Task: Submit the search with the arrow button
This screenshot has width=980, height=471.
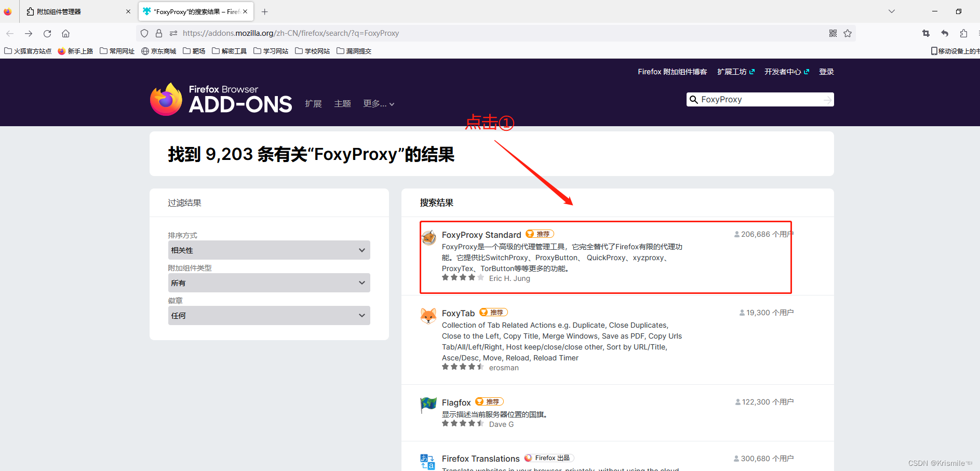Action: [827, 100]
